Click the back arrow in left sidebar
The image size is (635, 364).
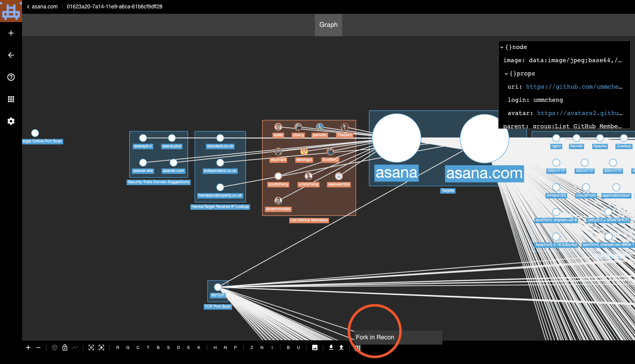pos(11,55)
